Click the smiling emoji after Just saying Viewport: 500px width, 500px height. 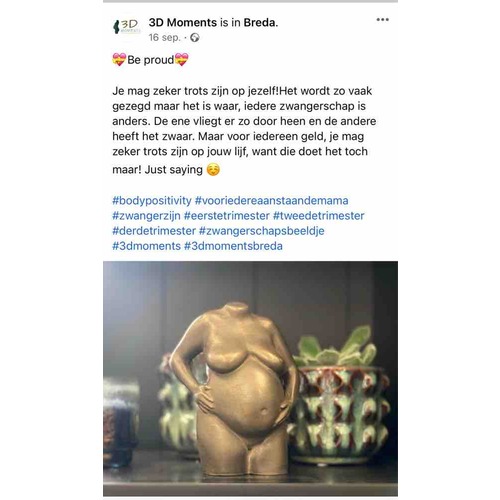213,170
